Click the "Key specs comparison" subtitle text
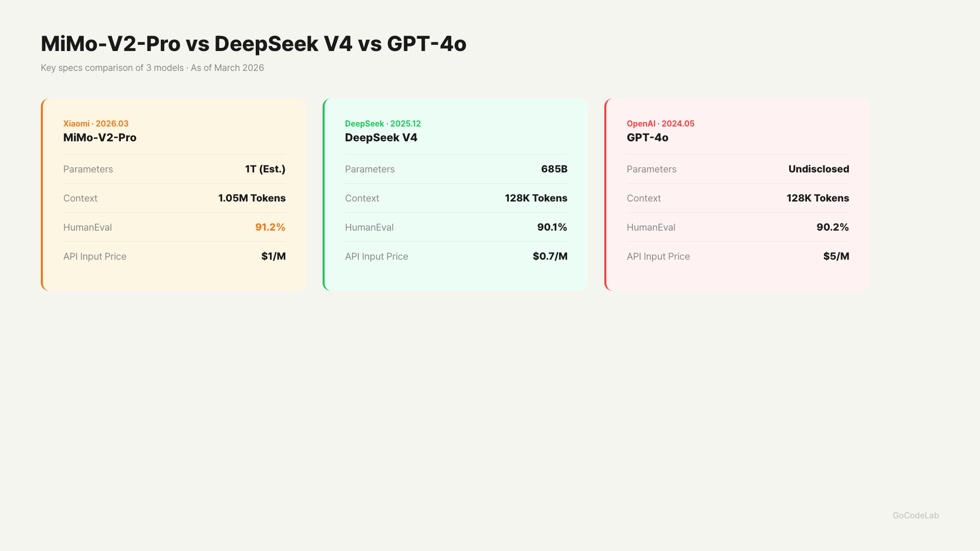980x551 pixels. (x=152, y=68)
